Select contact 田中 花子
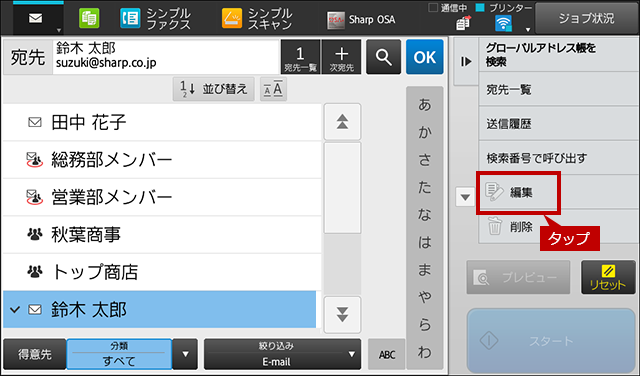This screenshot has height=376, width=640. (162, 122)
